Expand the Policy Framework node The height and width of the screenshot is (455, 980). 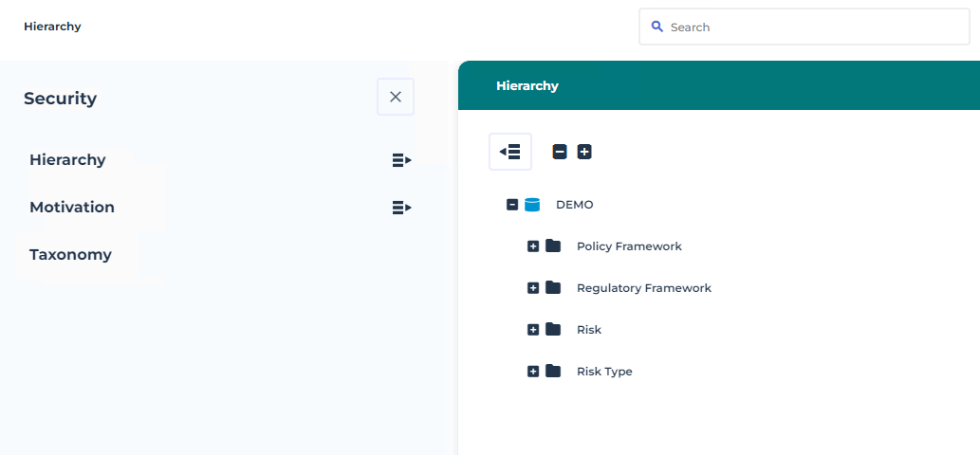pos(533,246)
